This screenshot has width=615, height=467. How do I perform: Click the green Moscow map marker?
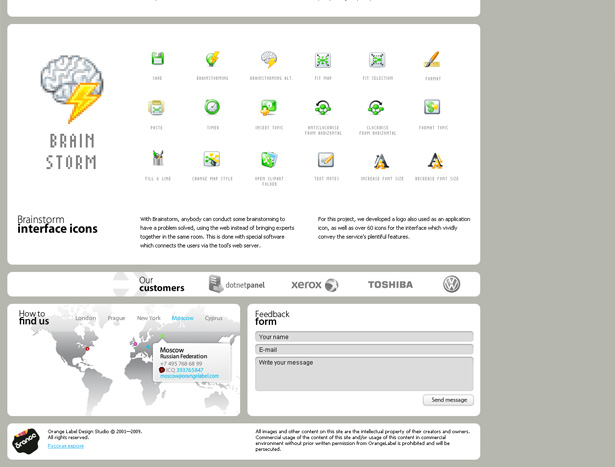(x=162, y=336)
